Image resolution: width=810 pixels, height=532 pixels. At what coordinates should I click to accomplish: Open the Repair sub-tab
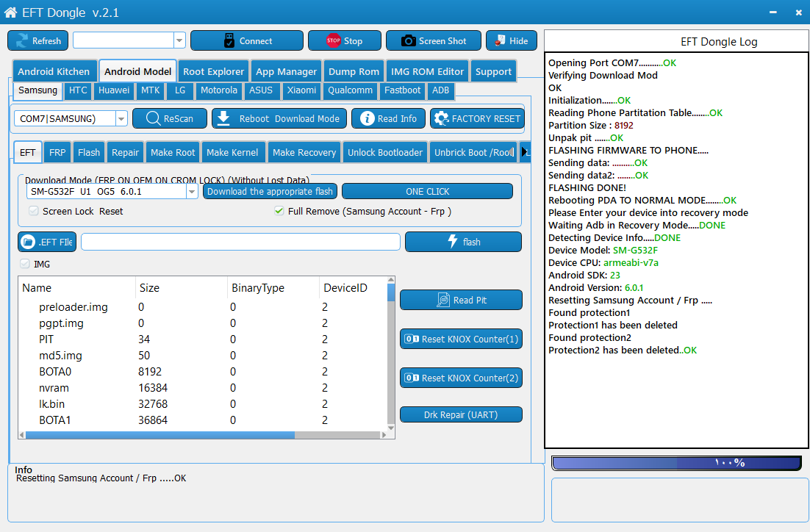[125, 152]
